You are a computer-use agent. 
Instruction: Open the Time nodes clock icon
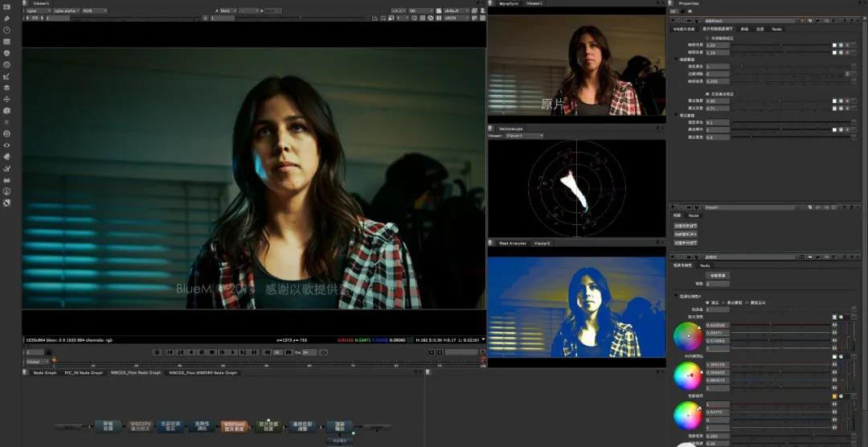pyautogui.click(x=7, y=30)
